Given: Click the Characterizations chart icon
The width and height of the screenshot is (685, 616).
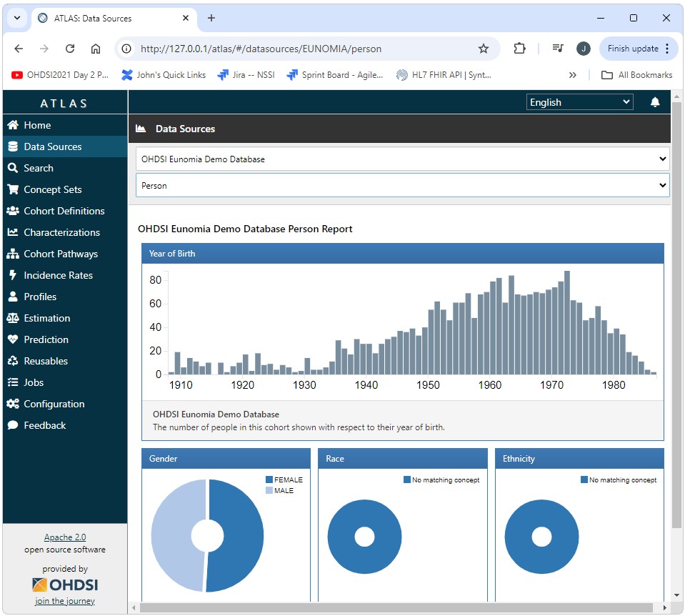Looking at the screenshot, I should pos(13,232).
